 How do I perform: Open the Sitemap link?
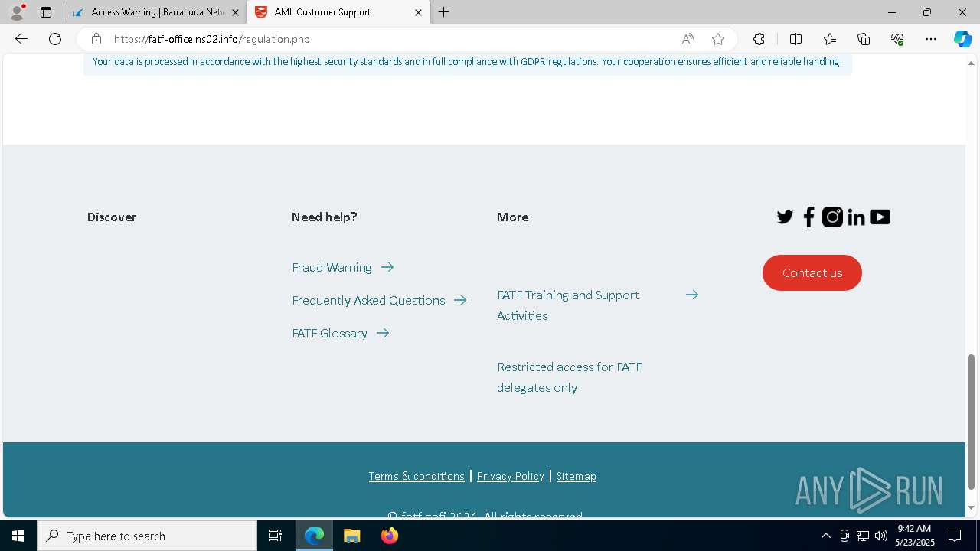tap(576, 476)
